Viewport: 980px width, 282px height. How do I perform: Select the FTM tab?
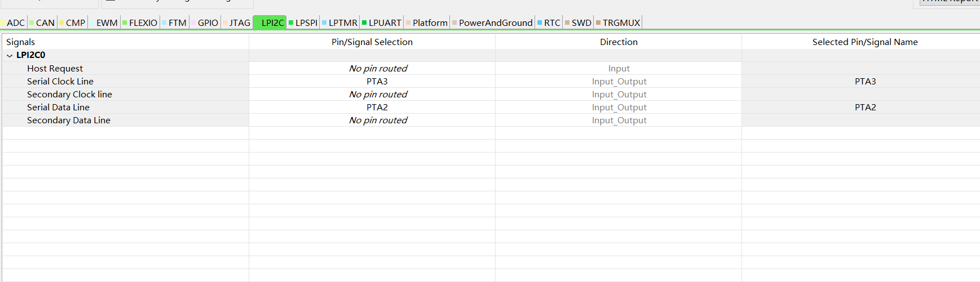(x=174, y=23)
